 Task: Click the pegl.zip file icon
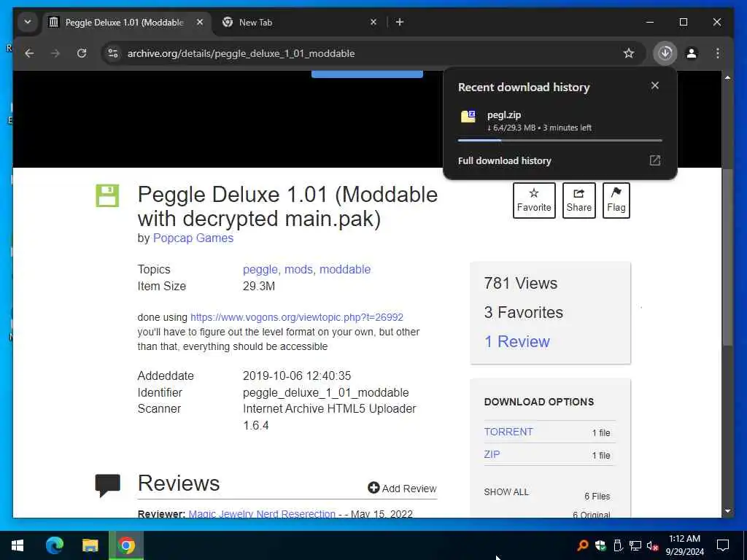click(468, 116)
